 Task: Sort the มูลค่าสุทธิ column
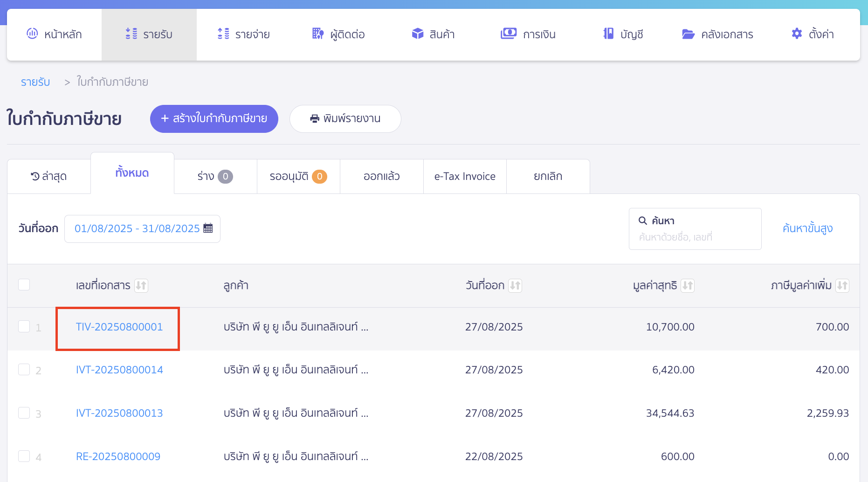coord(687,285)
